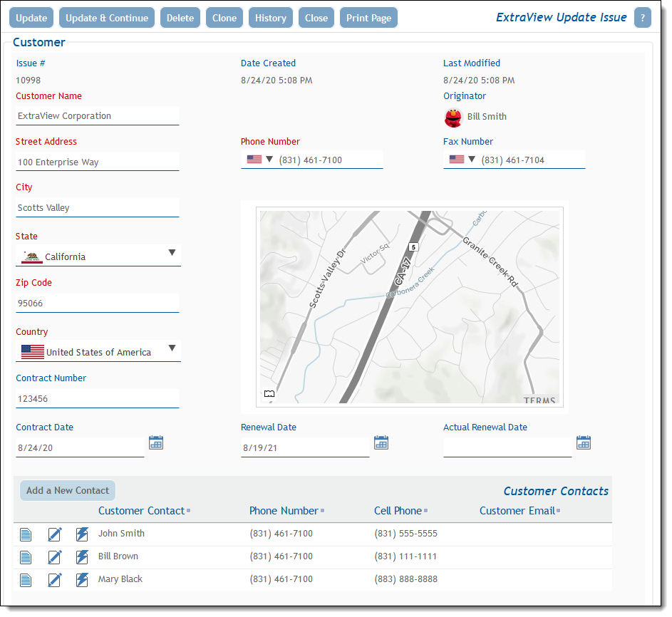Click the Street Address input field

point(98,162)
